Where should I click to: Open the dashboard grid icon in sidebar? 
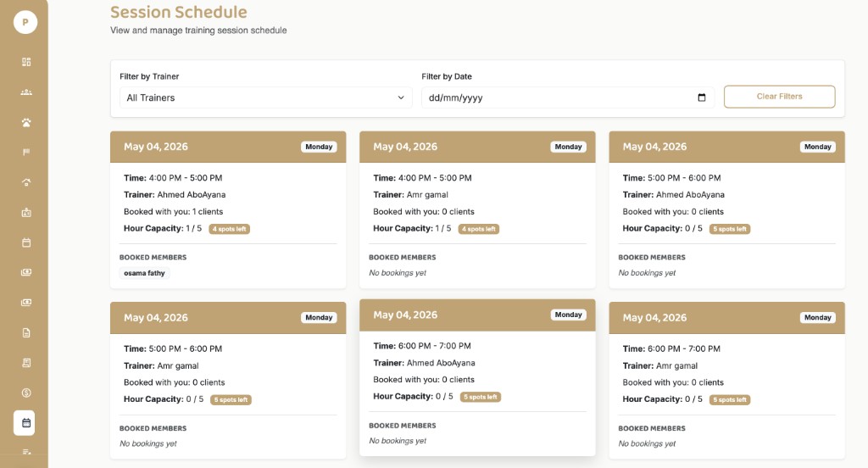point(26,62)
